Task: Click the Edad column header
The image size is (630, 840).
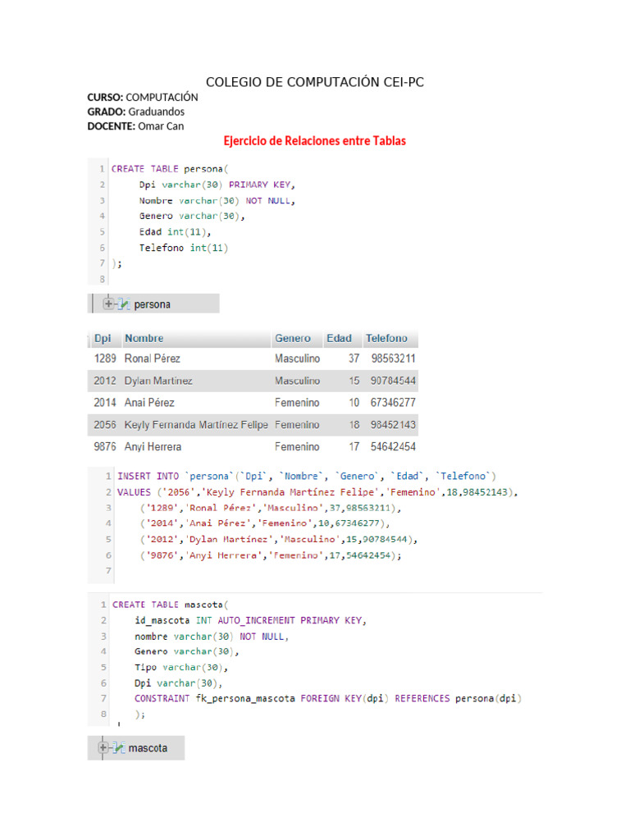Action: pos(339,338)
